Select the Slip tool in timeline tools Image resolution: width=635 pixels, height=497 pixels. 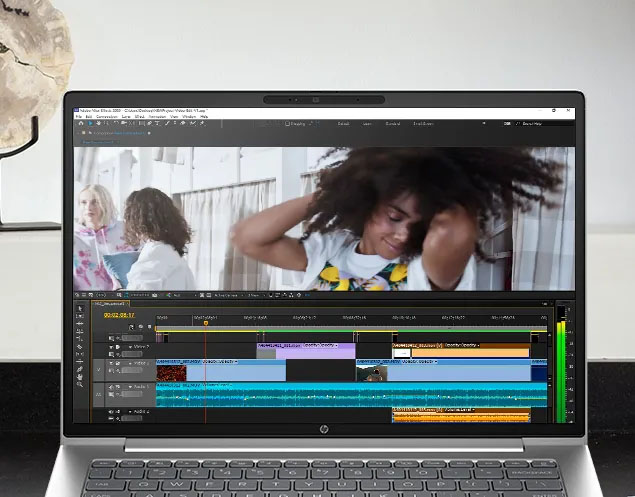coord(80,354)
